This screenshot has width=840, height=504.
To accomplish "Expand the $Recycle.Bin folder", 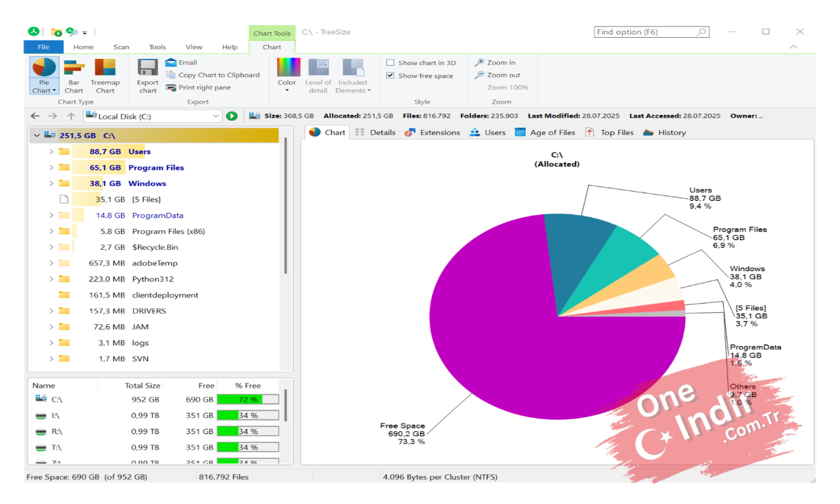I will click(51, 247).
